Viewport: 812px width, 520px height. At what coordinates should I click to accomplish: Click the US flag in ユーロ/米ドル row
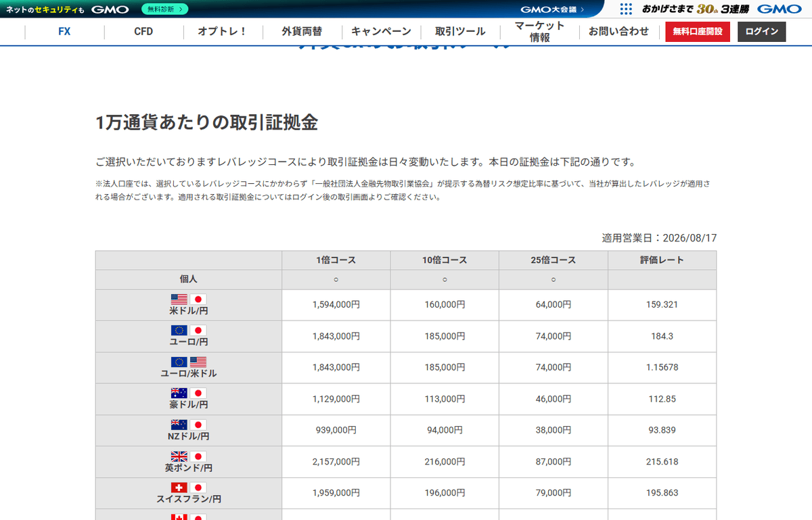pyautogui.click(x=198, y=362)
